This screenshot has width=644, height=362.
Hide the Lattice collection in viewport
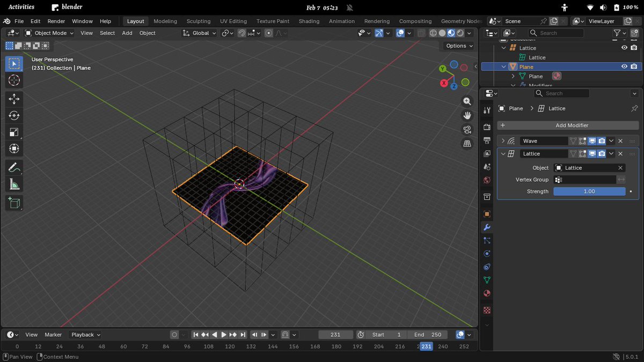(624, 48)
